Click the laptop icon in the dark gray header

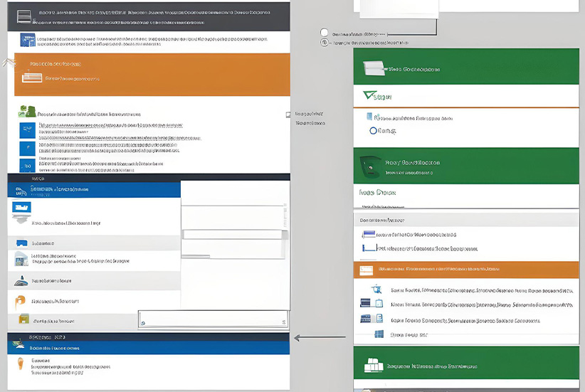pyautogui.click(x=24, y=14)
